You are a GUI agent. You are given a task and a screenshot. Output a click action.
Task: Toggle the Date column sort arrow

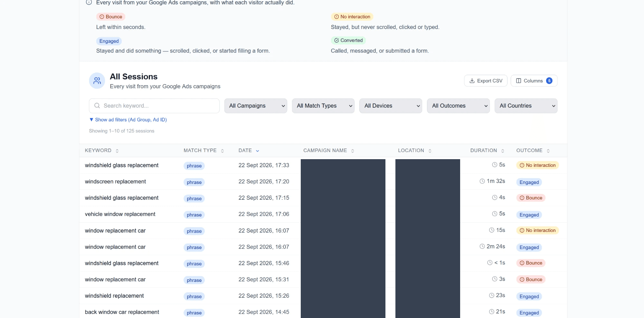tap(257, 151)
